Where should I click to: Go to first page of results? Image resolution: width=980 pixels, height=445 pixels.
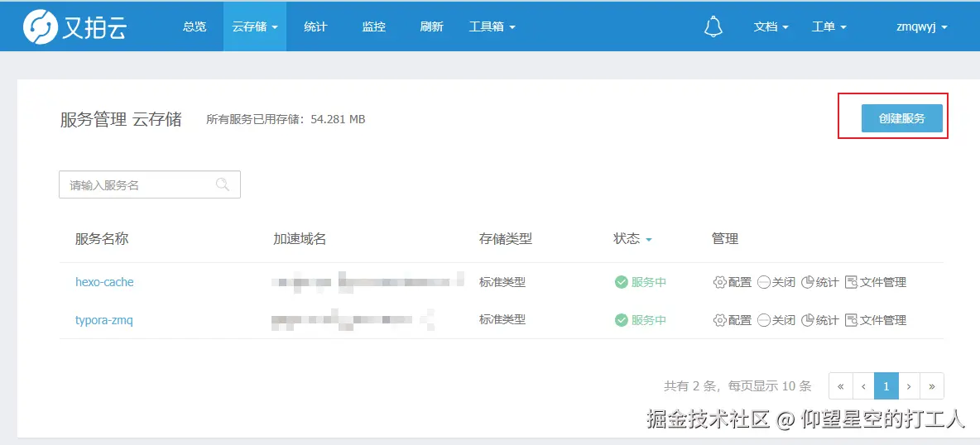[x=841, y=386]
